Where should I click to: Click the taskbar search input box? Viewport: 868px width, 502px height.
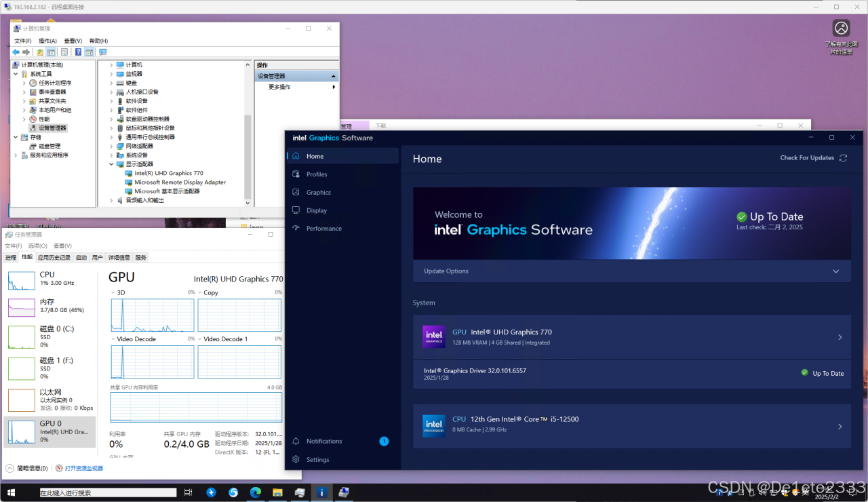click(x=107, y=493)
